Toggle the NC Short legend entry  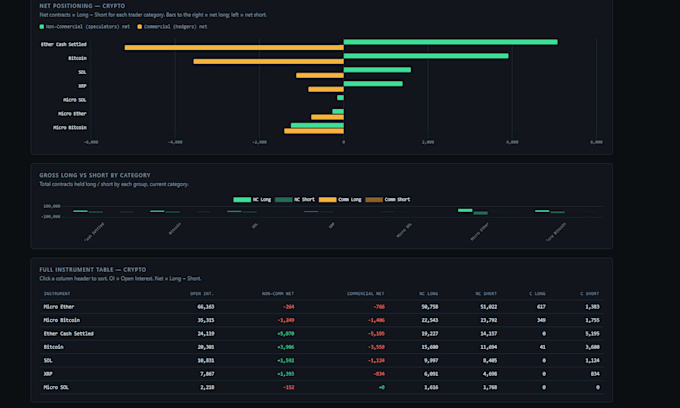[x=295, y=199]
